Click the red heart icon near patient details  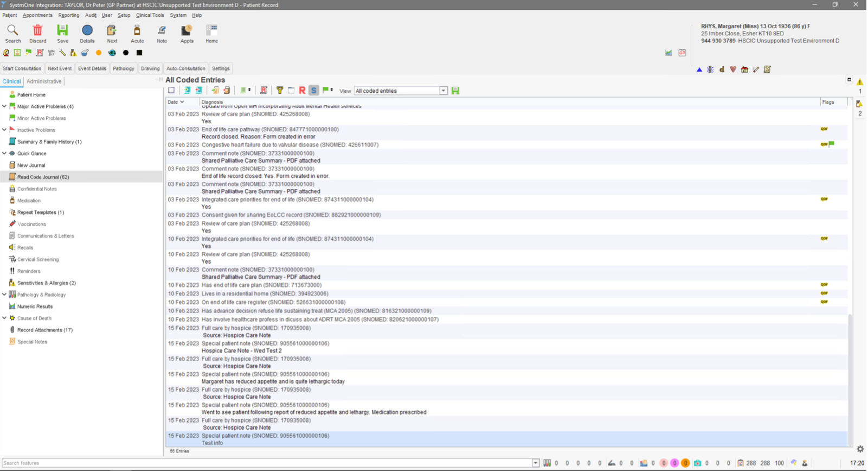click(x=733, y=69)
